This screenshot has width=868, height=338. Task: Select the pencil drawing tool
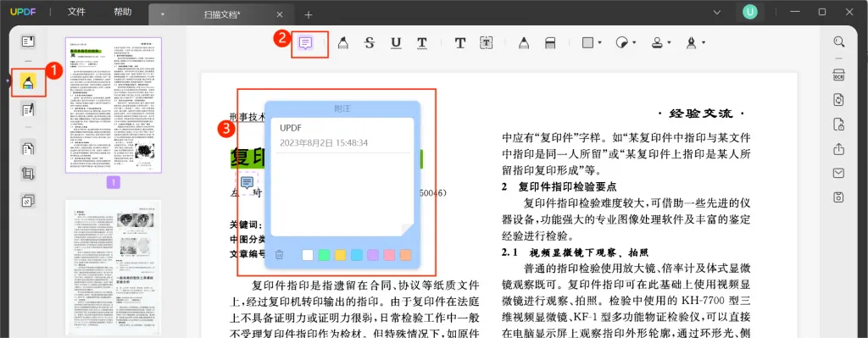(x=524, y=42)
